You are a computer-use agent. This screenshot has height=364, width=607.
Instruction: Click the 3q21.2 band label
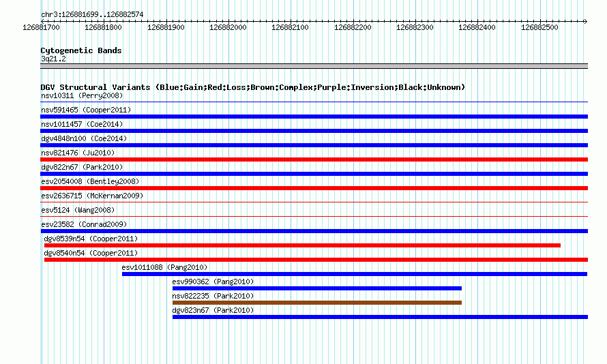coord(53,59)
